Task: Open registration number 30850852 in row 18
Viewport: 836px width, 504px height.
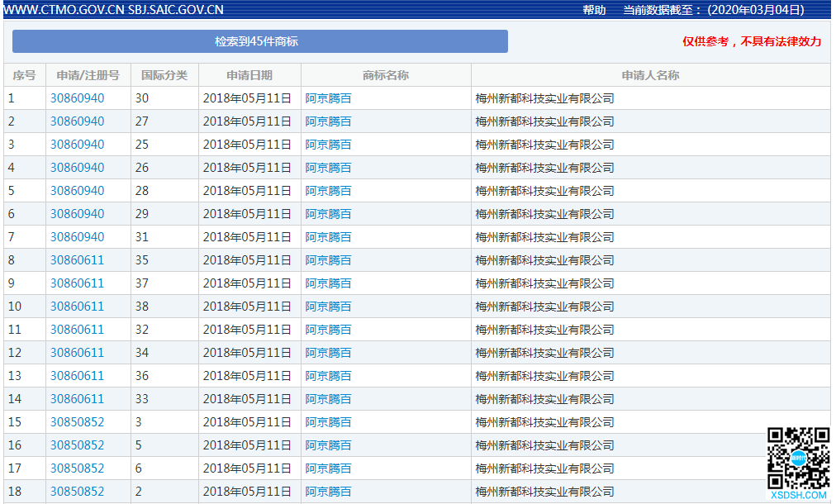Action: pos(78,492)
